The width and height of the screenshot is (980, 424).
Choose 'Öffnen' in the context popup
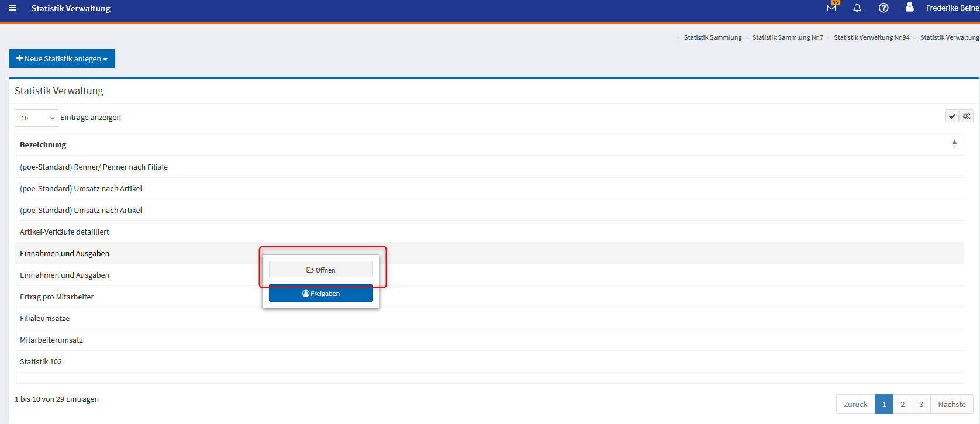pos(320,270)
